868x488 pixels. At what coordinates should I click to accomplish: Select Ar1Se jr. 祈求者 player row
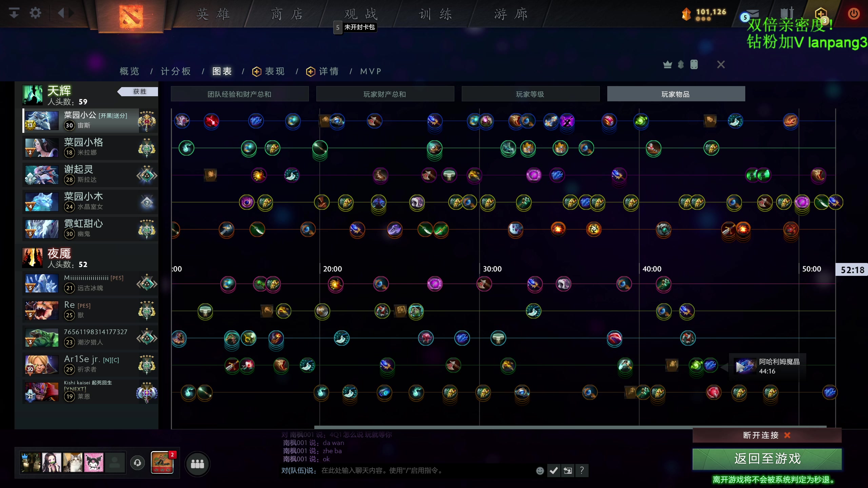pos(90,365)
